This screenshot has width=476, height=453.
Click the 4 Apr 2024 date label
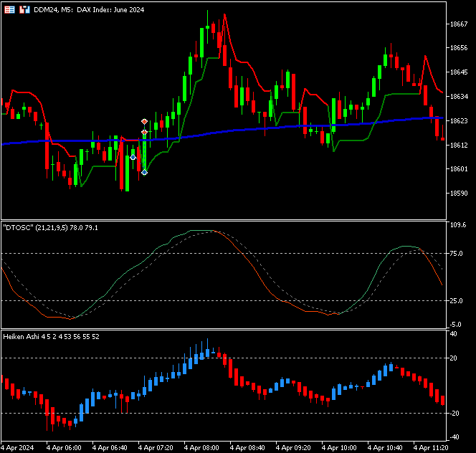point(17,448)
